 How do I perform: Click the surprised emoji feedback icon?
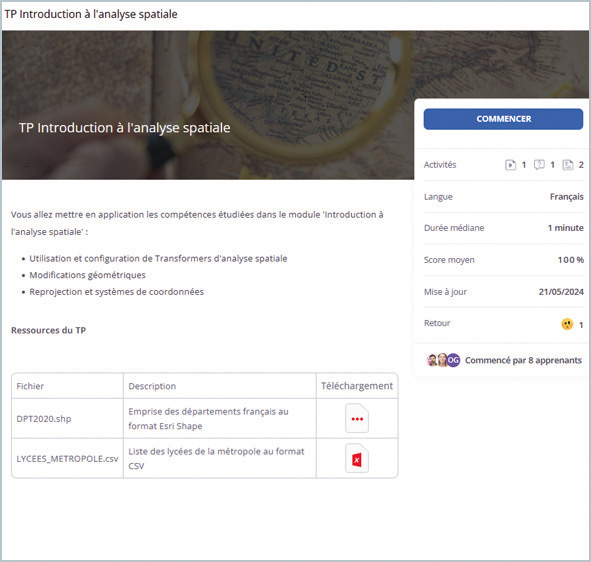click(x=567, y=324)
